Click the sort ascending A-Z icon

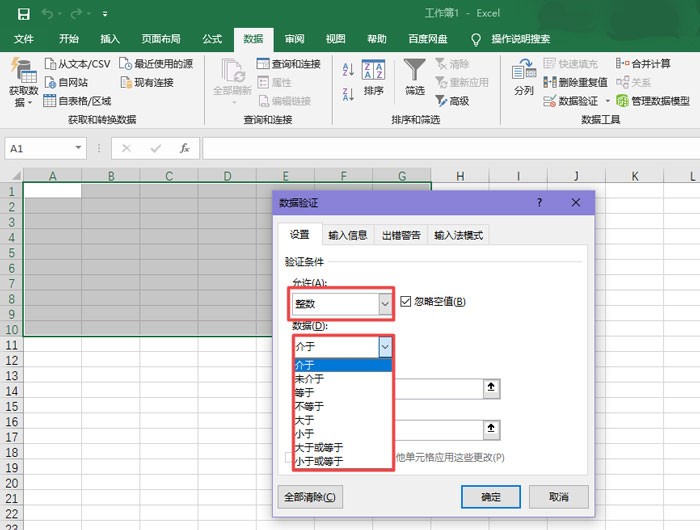[x=348, y=68]
